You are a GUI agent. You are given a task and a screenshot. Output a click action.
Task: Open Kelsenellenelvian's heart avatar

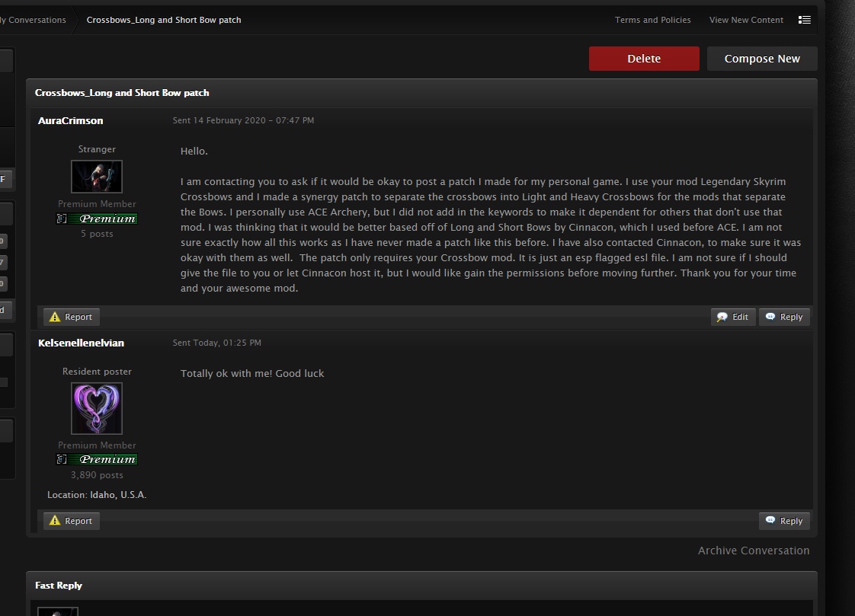[97, 408]
